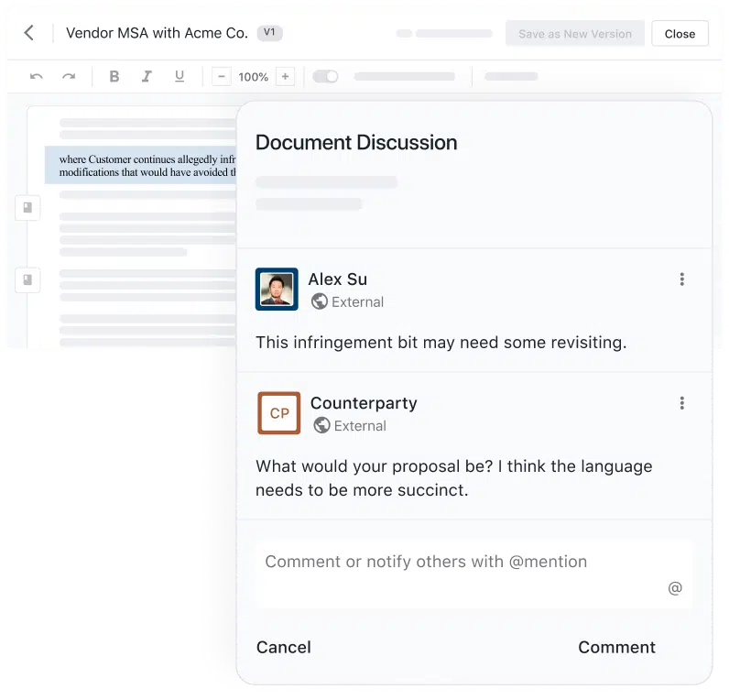Click the globe icon next to Alex Su's External
The width and height of the screenshot is (729, 700).
[x=320, y=301]
